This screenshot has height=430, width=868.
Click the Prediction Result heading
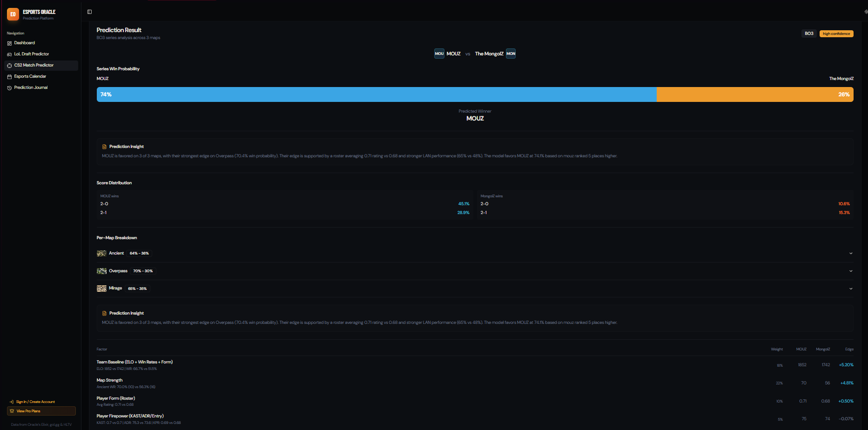click(119, 30)
